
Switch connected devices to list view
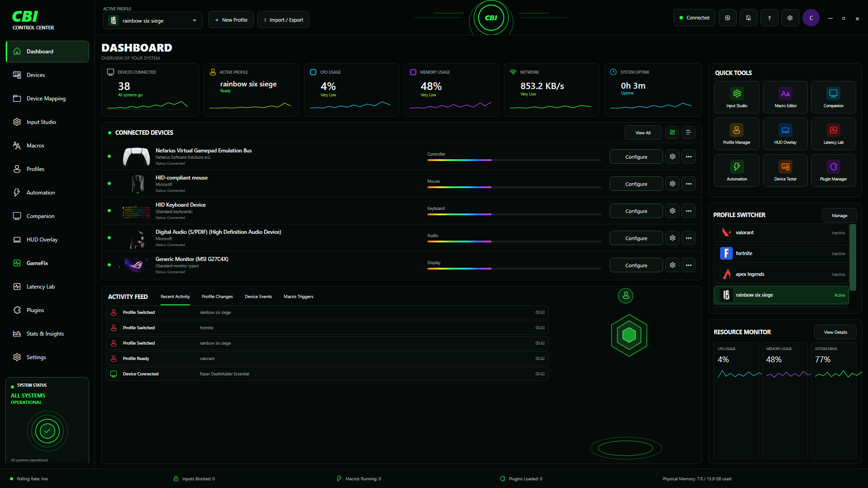point(688,133)
